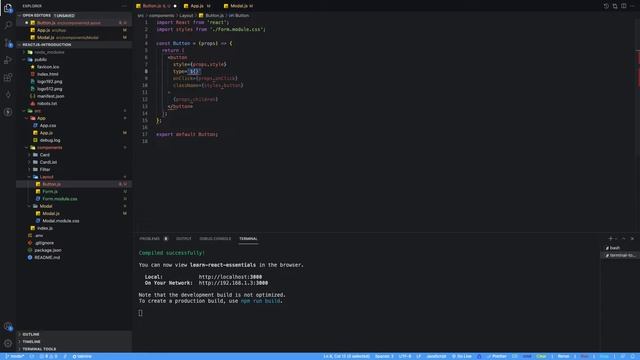
Task: Open the Run and Debug view
Action: click(x=8, y=60)
